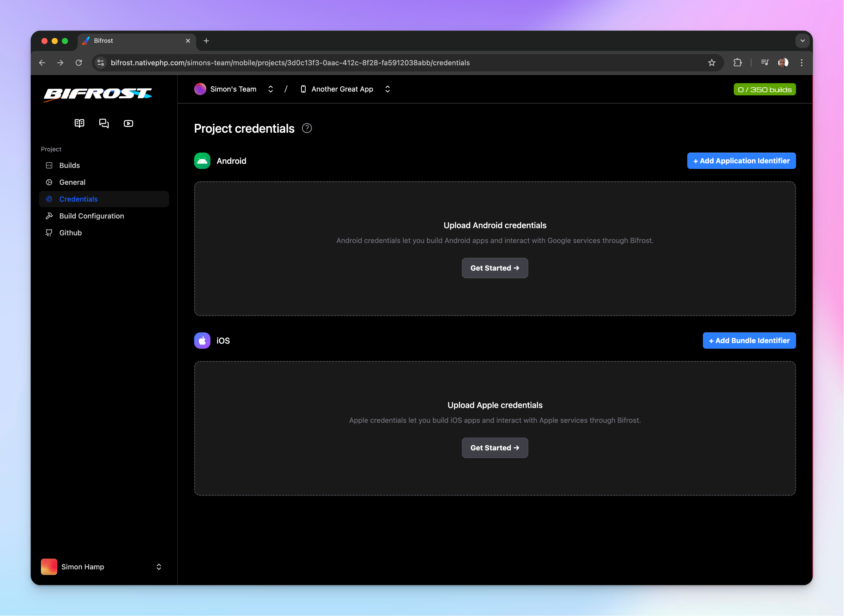This screenshot has width=844, height=616.
Task: Select the Bifrost browser tab
Action: [136, 41]
